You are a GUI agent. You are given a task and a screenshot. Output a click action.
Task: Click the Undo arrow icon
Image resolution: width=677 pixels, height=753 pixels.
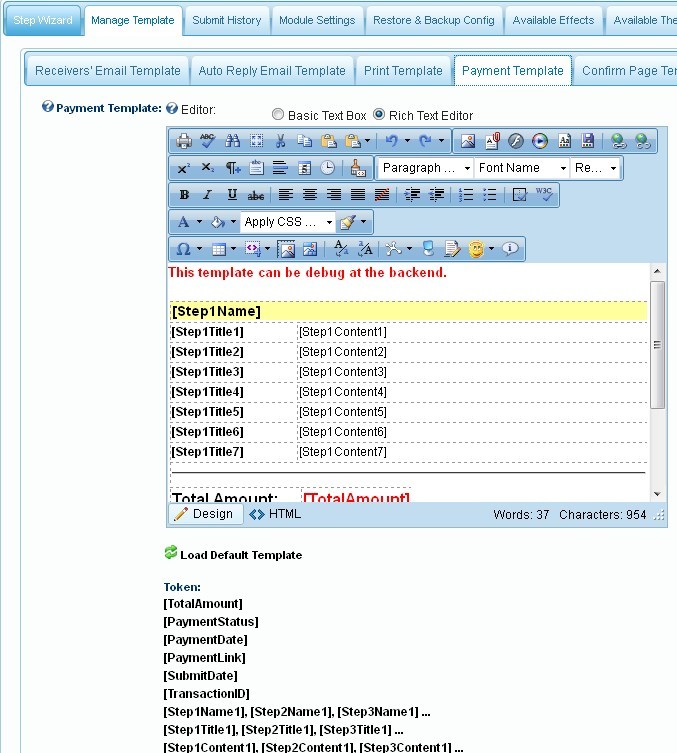[392, 141]
